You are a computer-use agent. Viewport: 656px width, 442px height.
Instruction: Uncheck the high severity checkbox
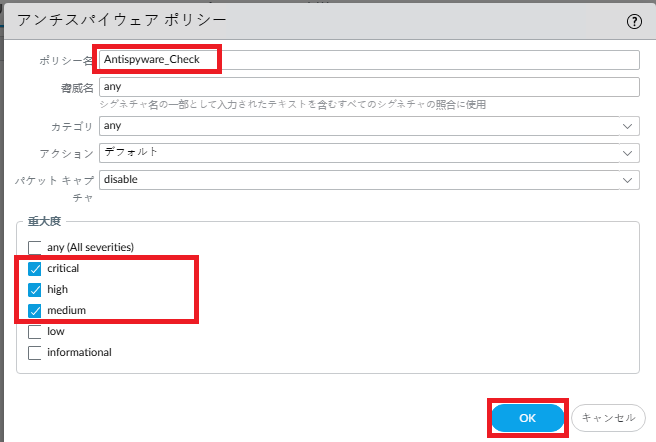click(36, 289)
